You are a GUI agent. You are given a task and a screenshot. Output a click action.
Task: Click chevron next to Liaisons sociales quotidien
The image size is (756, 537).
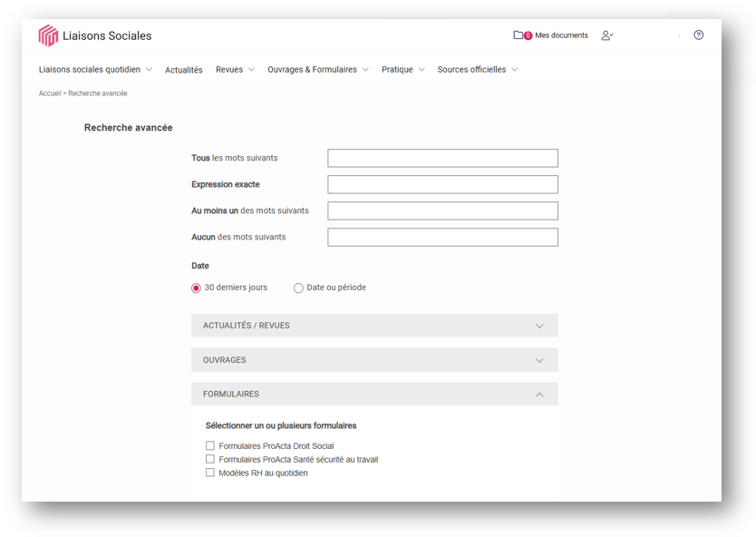(149, 70)
